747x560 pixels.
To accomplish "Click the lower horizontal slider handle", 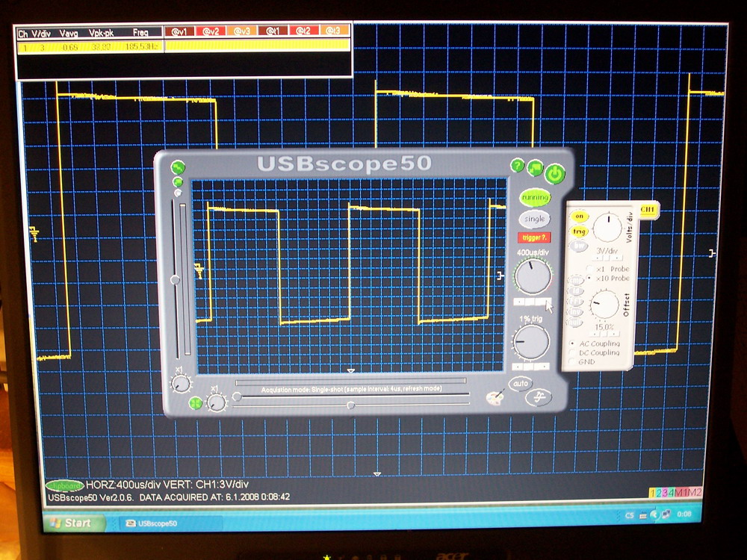I will point(351,405).
